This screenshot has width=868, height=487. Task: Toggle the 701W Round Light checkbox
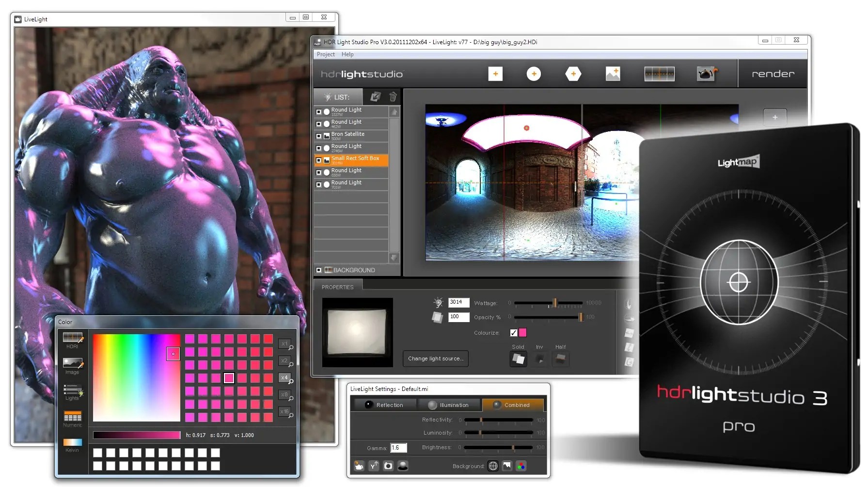click(x=319, y=184)
